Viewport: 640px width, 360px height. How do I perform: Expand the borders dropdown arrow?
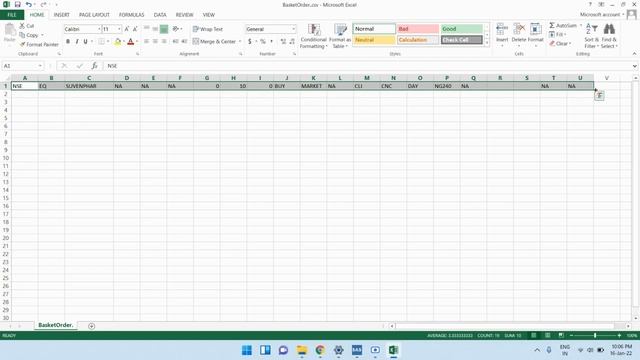point(108,41)
